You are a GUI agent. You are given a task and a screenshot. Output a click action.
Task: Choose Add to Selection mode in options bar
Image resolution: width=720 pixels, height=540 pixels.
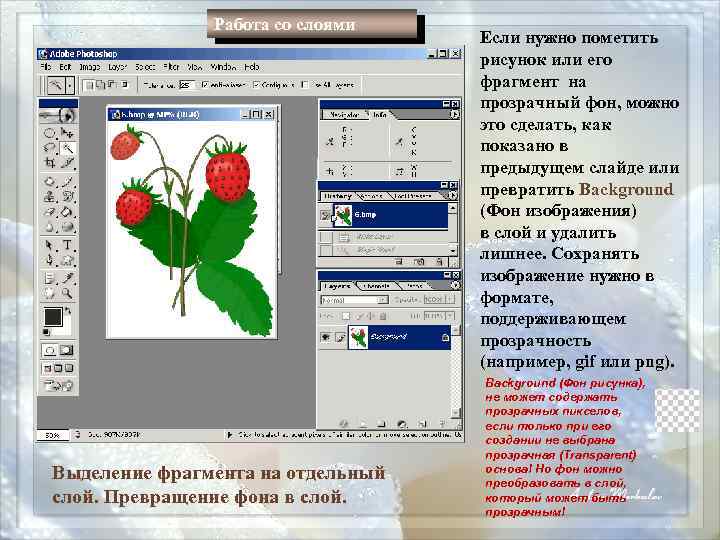pyautogui.click(x=101, y=85)
